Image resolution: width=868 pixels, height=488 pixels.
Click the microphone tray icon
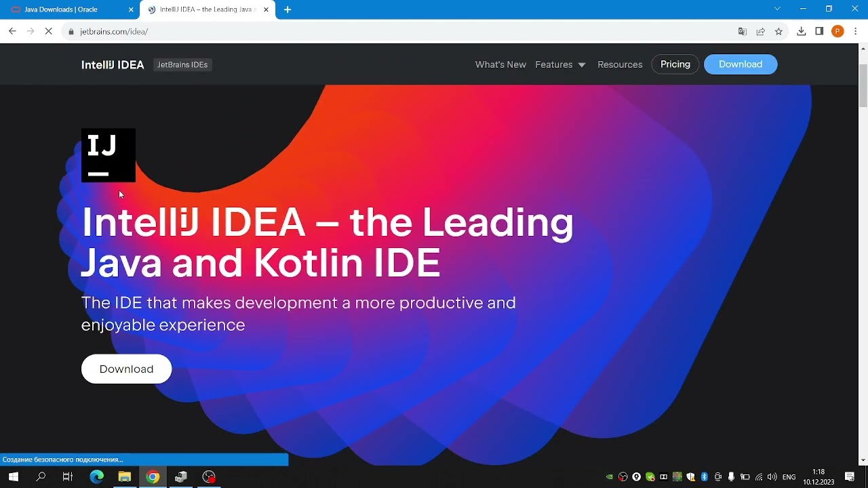pyautogui.click(x=731, y=477)
